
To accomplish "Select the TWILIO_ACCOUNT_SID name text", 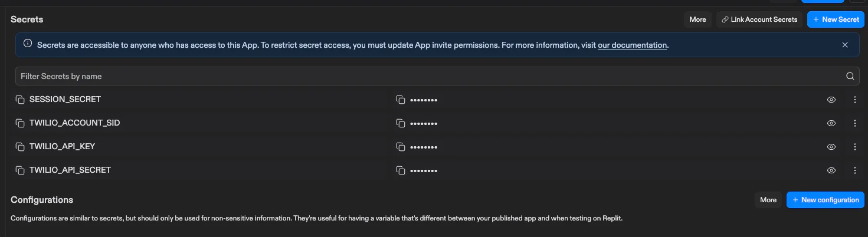I will coord(75,123).
